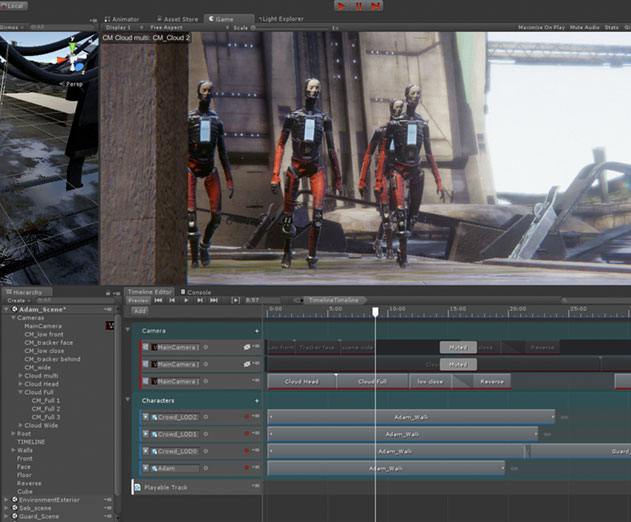Click the play range mode icon
Image resolution: width=631 pixels, height=522 pixels.
[x=236, y=300]
